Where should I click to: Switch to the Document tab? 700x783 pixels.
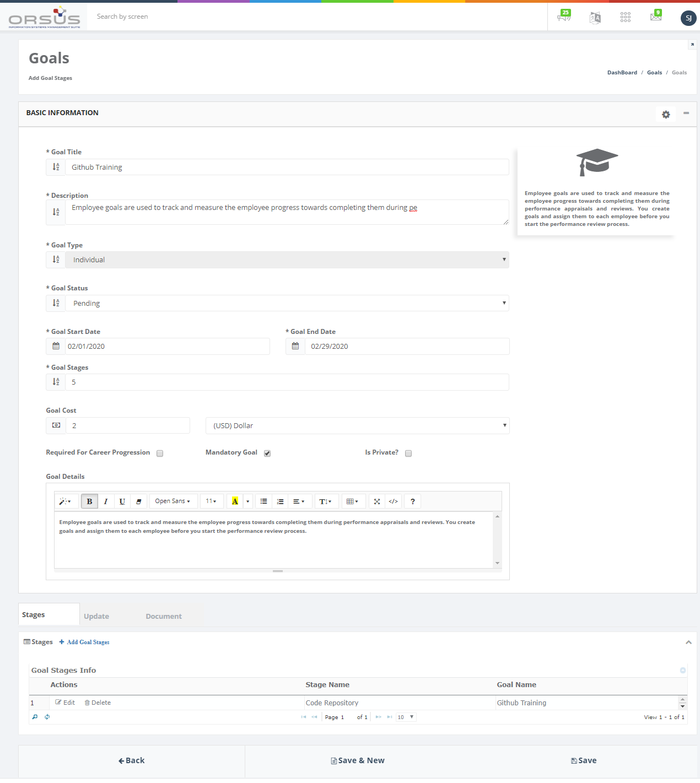164,617
